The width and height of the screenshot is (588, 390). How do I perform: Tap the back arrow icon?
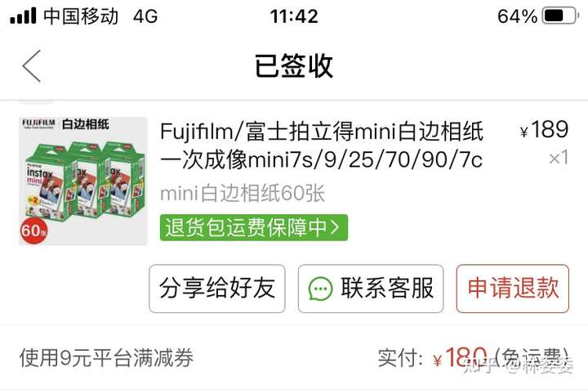click(x=32, y=66)
